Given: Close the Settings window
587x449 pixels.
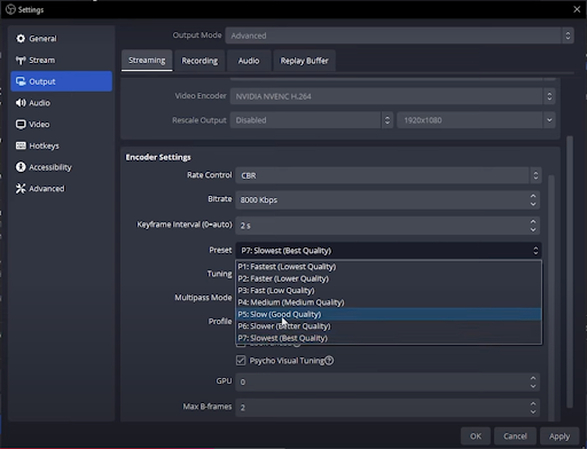Looking at the screenshot, I should click(x=577, y=9).
